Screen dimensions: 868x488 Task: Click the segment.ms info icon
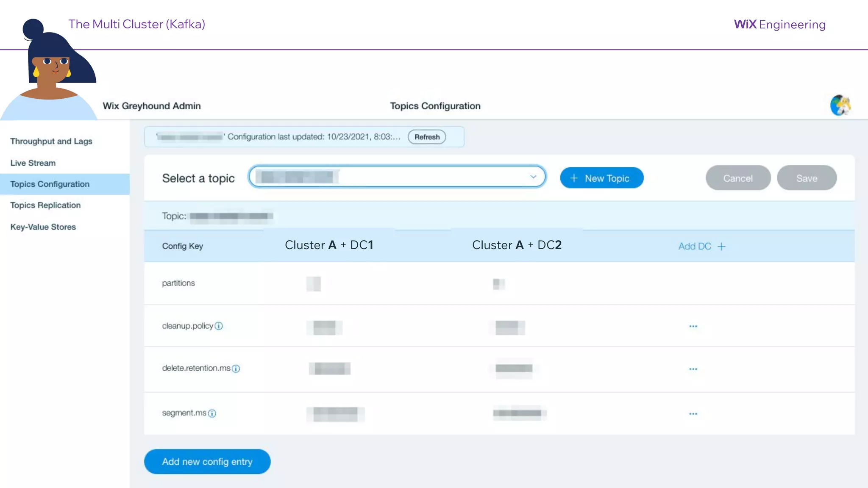[x=212, y=413]
